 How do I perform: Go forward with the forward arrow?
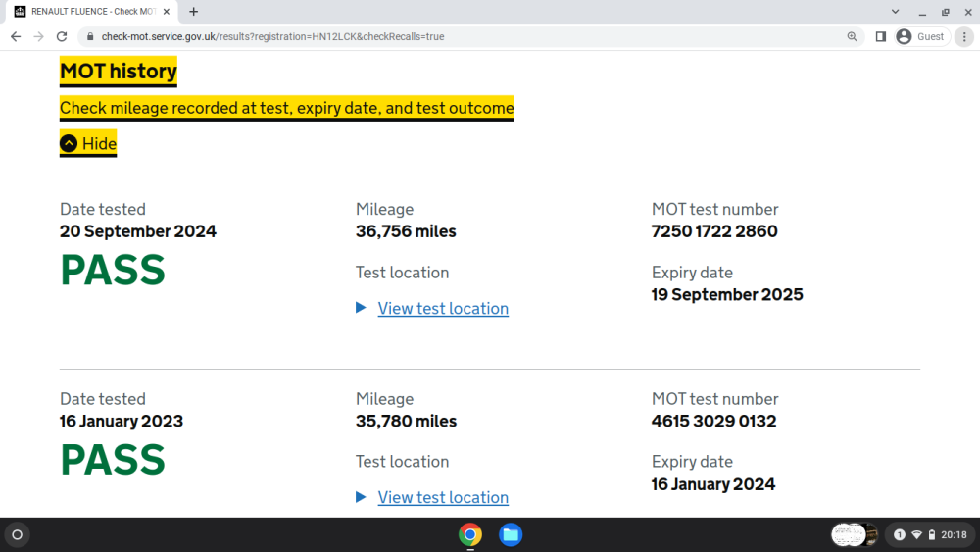(39, 37)
